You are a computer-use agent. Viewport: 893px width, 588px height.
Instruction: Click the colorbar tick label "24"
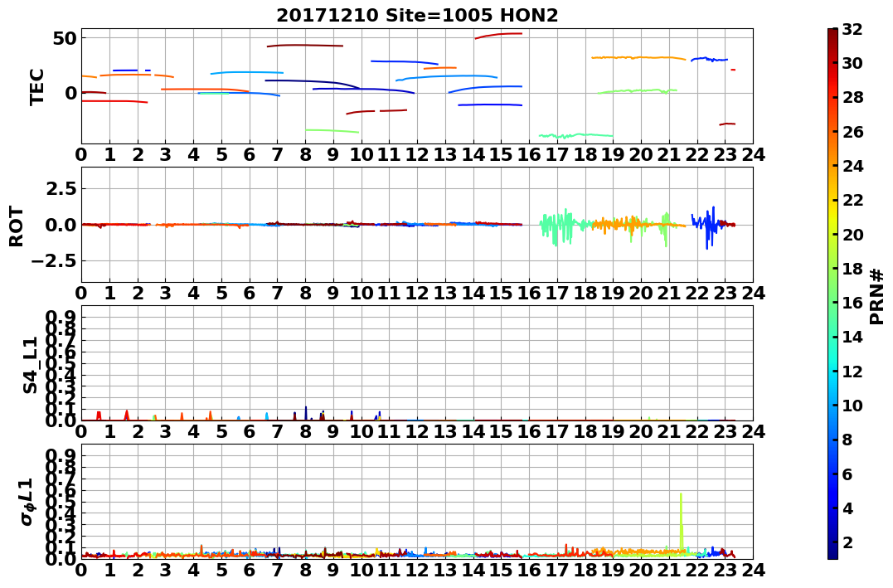coord(852,166)
